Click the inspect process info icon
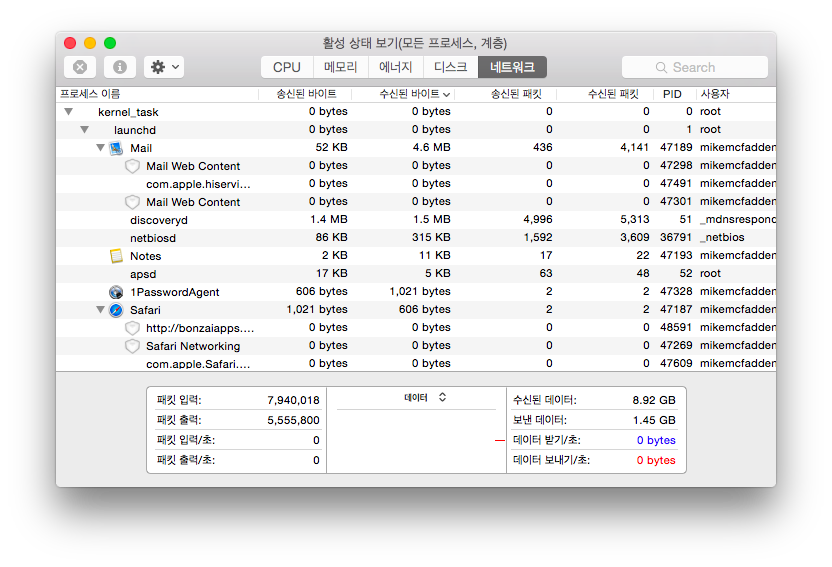Image resolution: width=832 pixels, height=567 pixels. coord(120,67)
